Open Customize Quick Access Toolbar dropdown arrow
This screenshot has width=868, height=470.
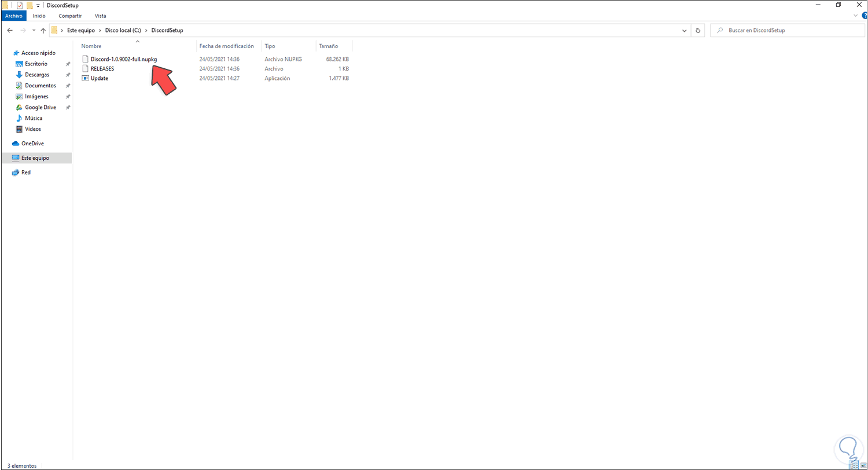tap(38, 5)
